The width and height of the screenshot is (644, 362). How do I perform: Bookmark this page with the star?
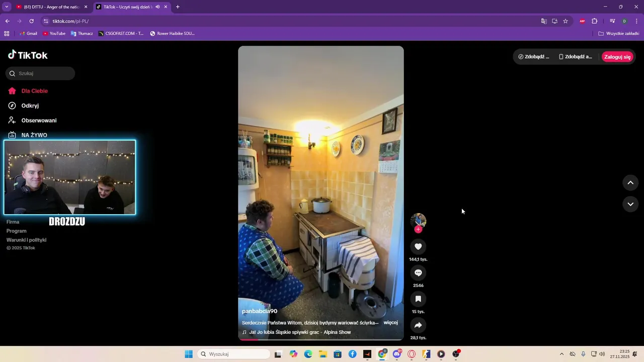[566, 21]
